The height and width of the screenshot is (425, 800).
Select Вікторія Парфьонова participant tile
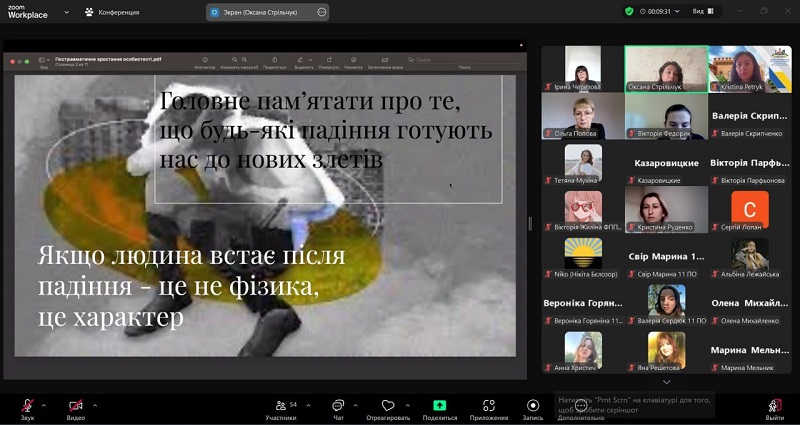coord(750,163)
